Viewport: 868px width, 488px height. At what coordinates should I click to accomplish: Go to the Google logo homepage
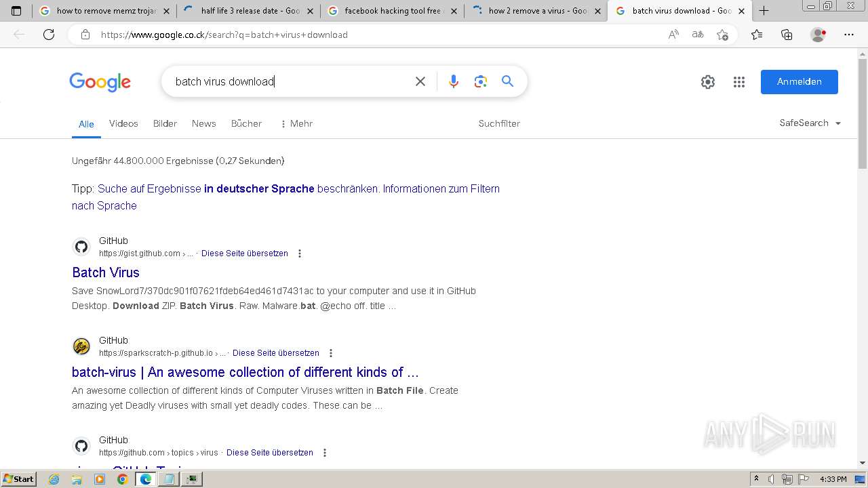click(100, 82)
